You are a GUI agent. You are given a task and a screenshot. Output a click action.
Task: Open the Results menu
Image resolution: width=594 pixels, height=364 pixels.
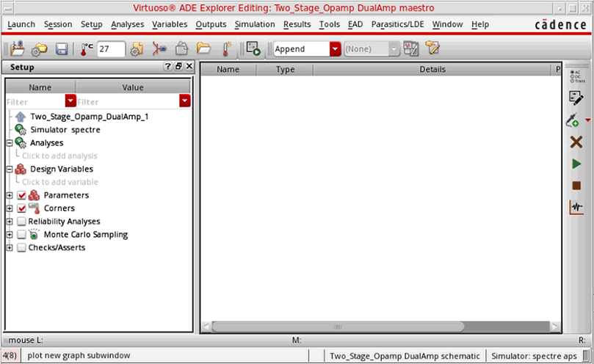[297, 24]
